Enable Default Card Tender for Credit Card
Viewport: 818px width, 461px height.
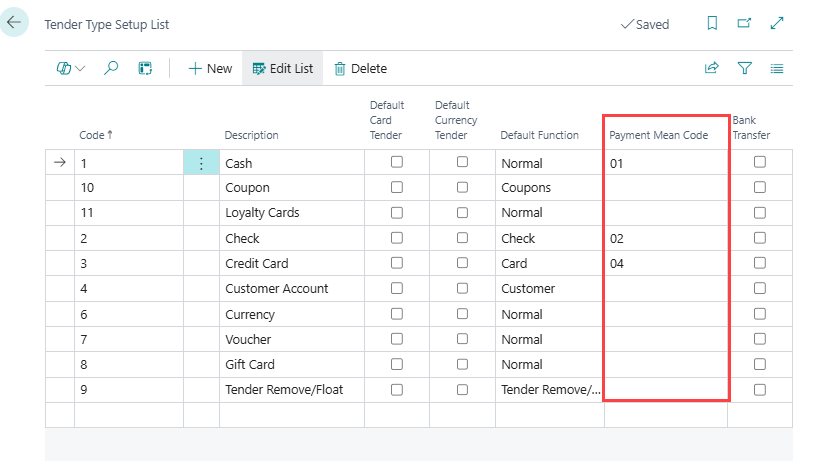point(397,263)
